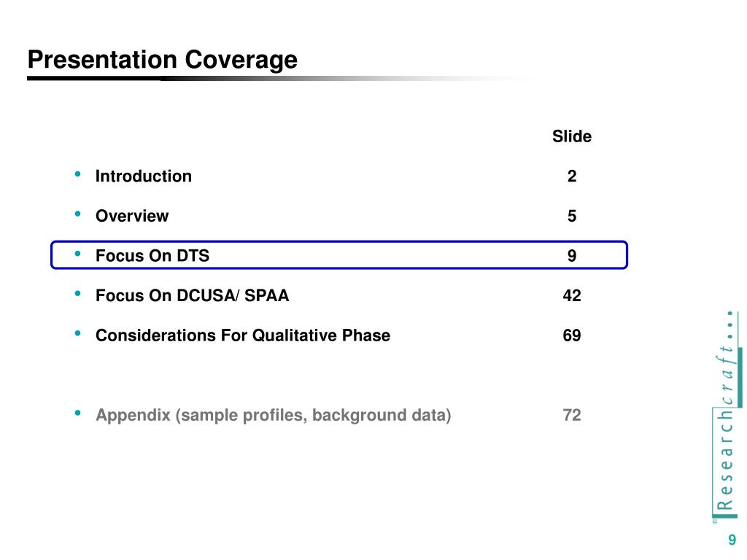Select the Focus On DTS entry
This screenshot has height=560, width=747.
152,256
